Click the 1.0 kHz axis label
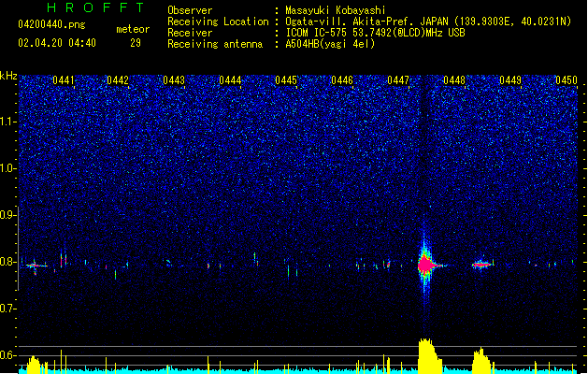 tap(7, 168)
